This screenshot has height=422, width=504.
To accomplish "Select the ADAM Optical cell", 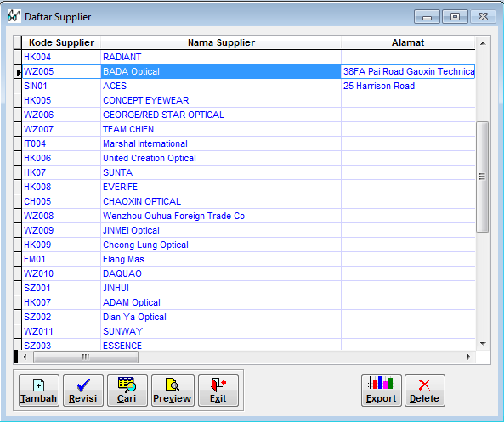I will (221, 303).
